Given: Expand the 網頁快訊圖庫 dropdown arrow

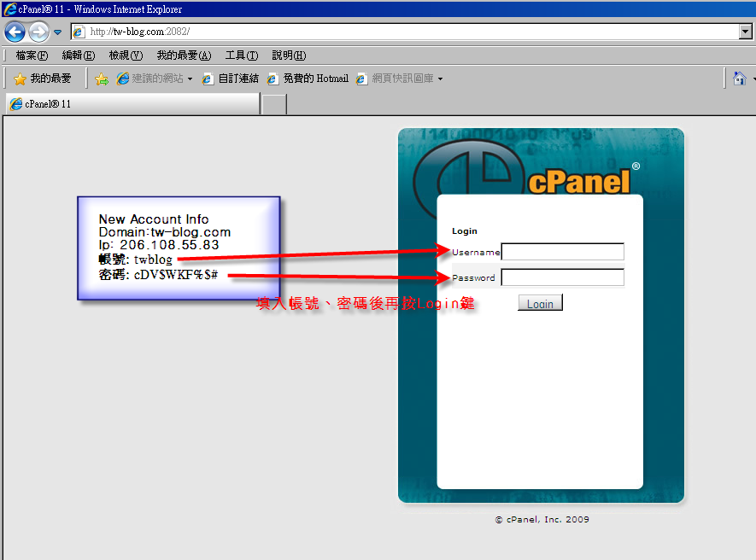Looking at the screenshot, I should click(440, 79).
